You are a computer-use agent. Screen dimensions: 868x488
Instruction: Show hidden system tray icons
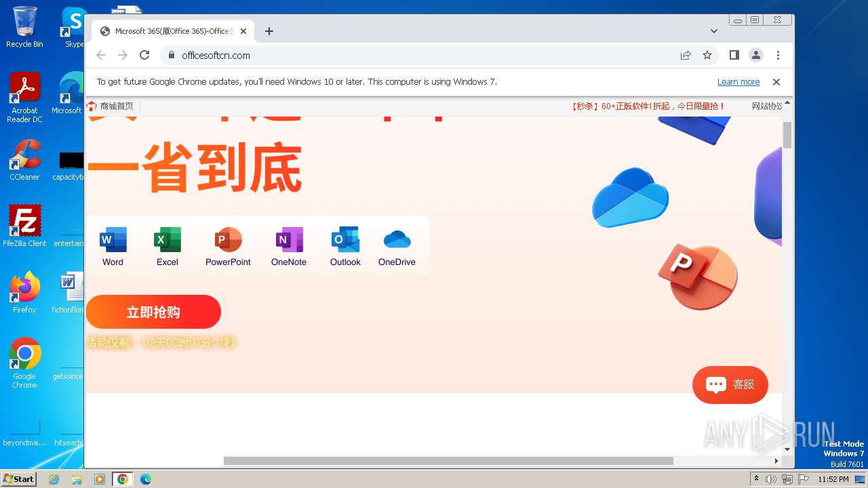click(x=757, y=479)
